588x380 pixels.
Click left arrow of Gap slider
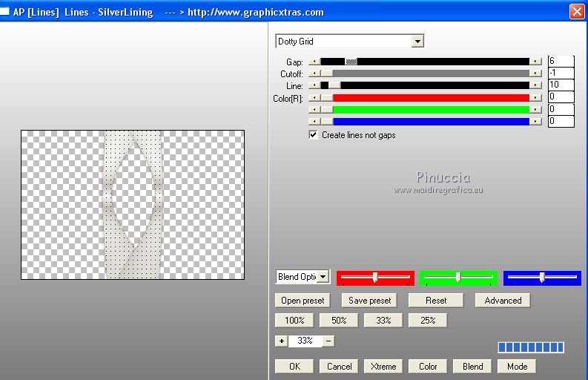pos(314,62)
